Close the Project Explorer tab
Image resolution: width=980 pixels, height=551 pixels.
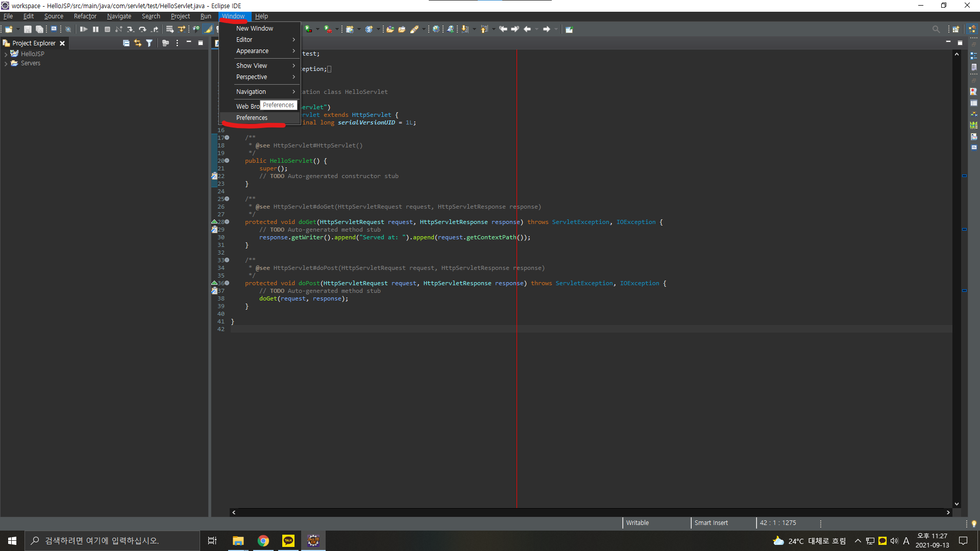pos(62,43)
